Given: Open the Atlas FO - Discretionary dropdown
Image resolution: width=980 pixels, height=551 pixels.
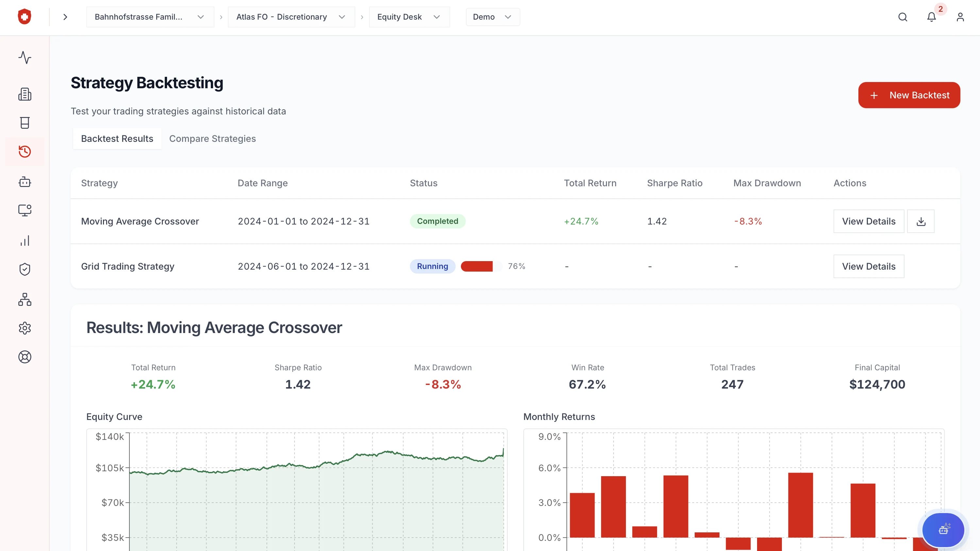Looking at the screenshot, I should 291,17.
